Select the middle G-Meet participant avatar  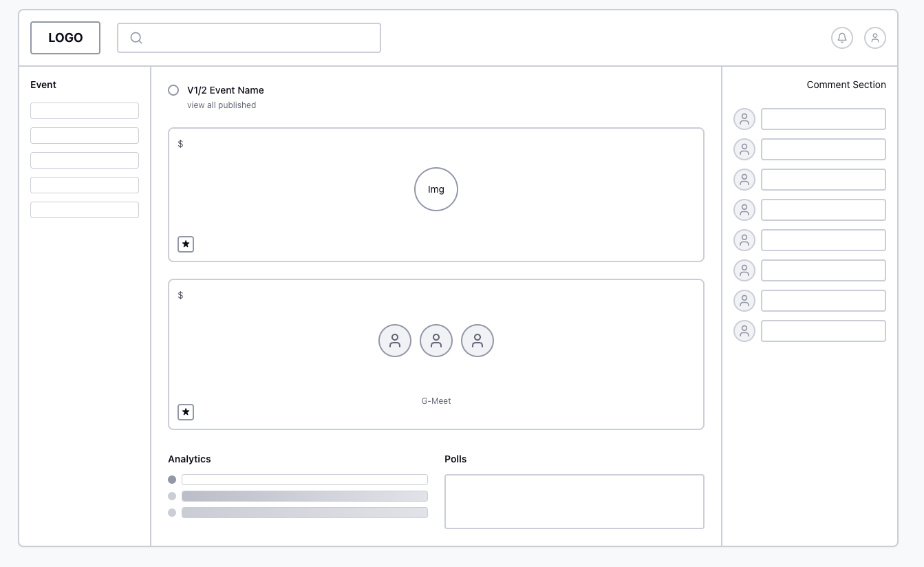coord(436,341)
